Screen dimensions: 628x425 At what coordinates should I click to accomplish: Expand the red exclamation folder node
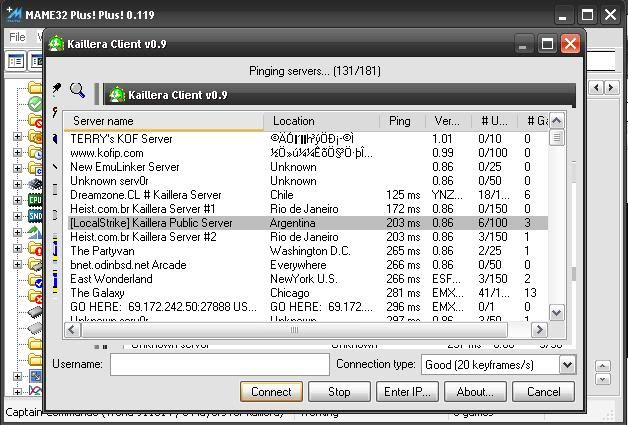17,248
